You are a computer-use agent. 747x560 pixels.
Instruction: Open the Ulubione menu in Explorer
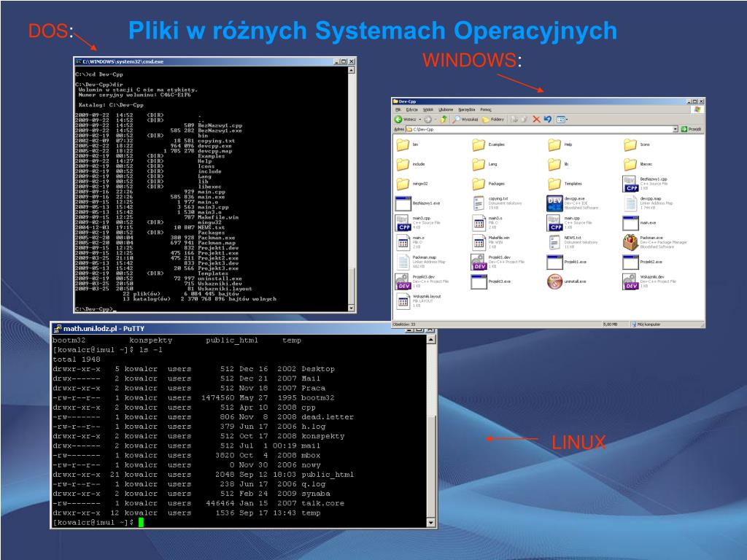446,109
